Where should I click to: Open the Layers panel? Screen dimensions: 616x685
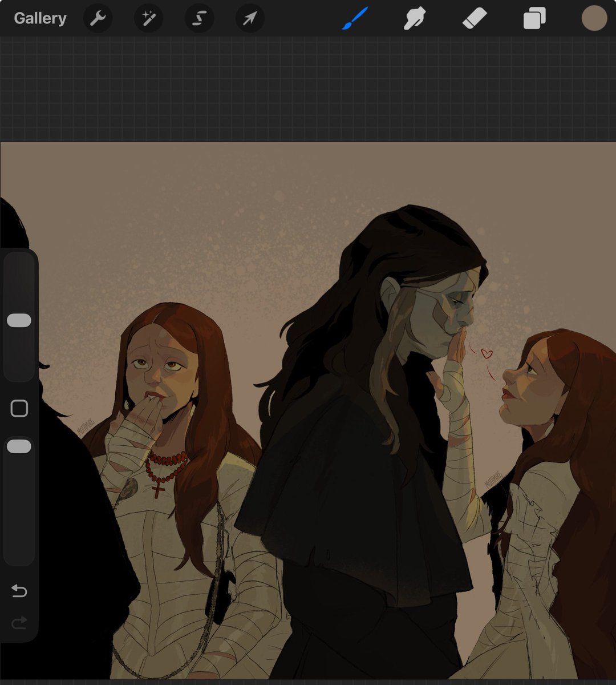click(x=534, y=18)
